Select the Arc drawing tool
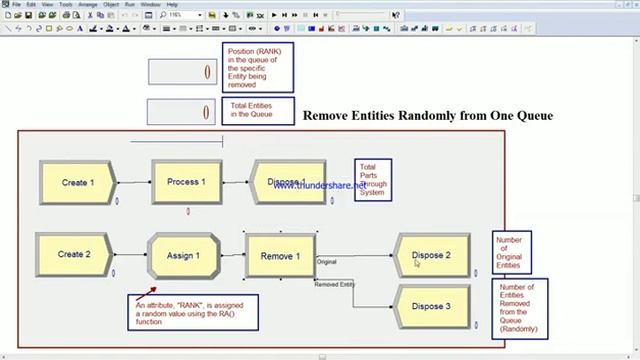This screenshot has width=640, height=360. click(x=29, y=29)
